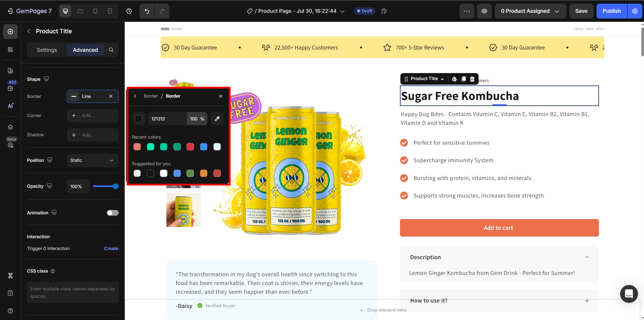This screenshot has height=320, width=644.
Task: Expand the 0 Product Assigned dropdown
Action: (530, 11)
